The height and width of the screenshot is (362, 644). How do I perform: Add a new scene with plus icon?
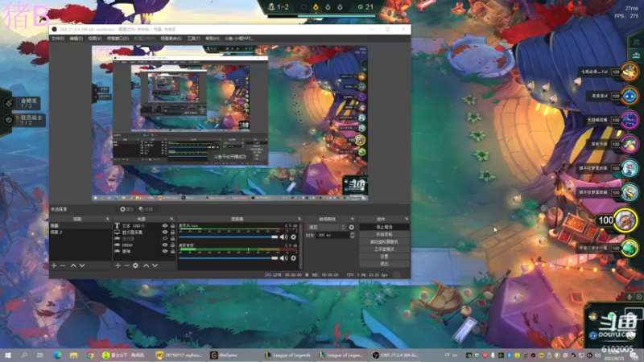54,265
